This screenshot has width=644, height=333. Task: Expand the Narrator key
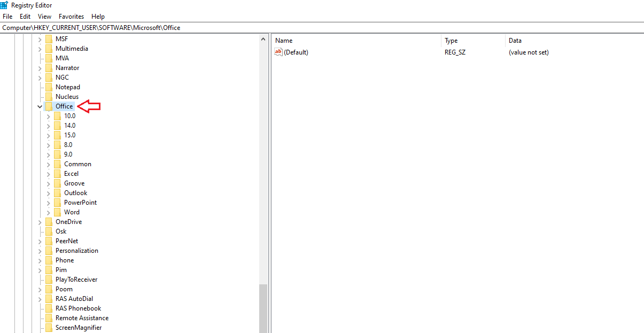pos(40,68)
